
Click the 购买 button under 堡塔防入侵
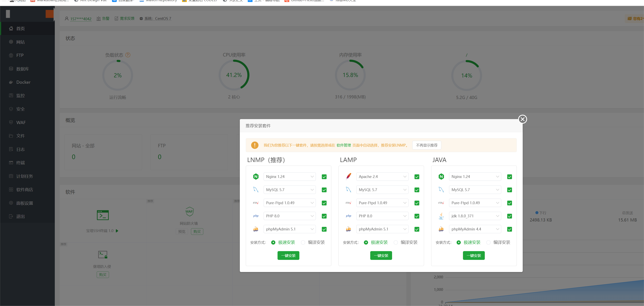click(103, 275)
